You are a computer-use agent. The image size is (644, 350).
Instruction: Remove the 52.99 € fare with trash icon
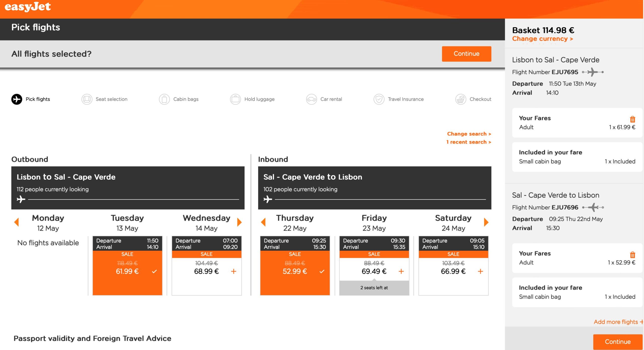coord(632,255)
